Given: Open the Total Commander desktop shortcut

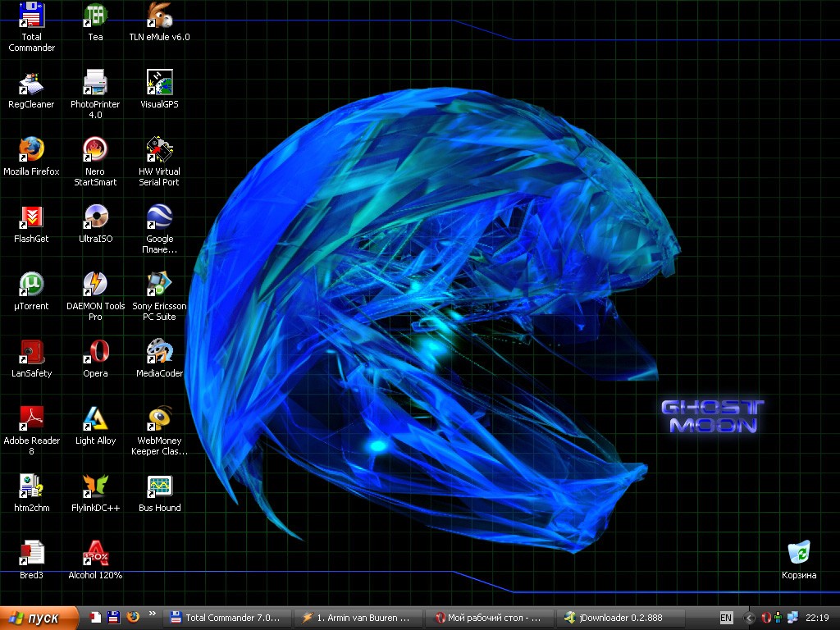Looking at the screenshot, I should 31,16.
